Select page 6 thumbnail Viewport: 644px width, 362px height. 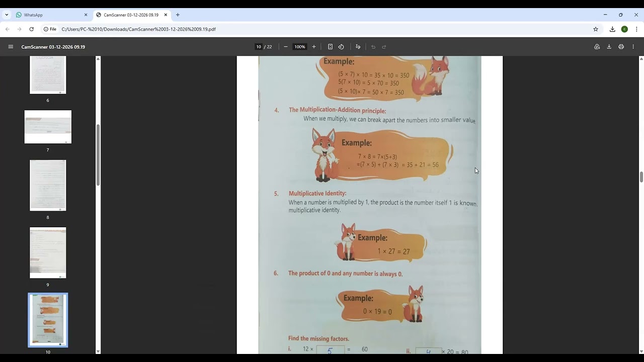48,75
